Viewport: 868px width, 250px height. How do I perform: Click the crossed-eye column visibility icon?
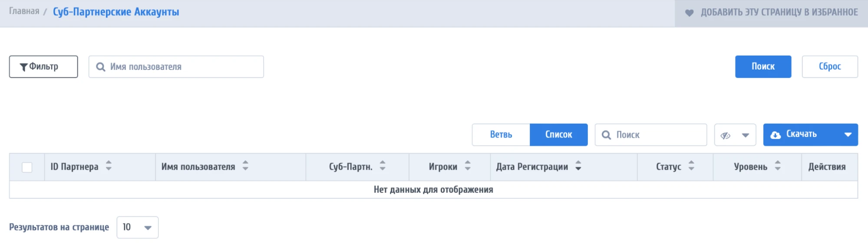[726, 135]
